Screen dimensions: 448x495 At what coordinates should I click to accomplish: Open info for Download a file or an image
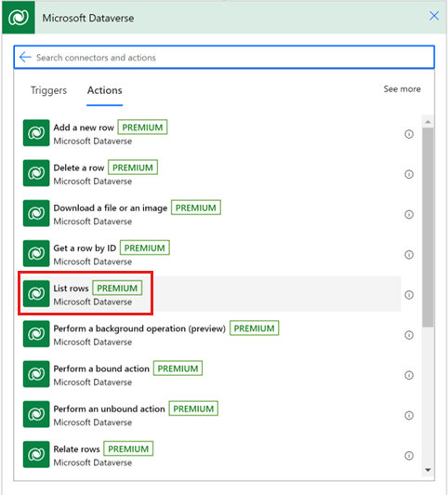(x=409, y=215)
